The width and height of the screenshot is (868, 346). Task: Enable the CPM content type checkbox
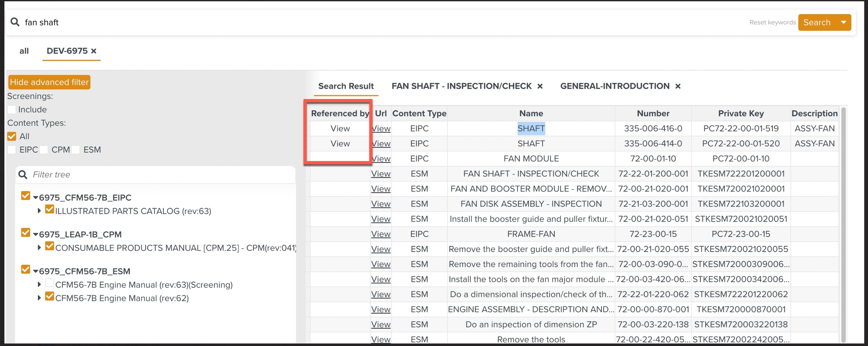coord(44,150)
